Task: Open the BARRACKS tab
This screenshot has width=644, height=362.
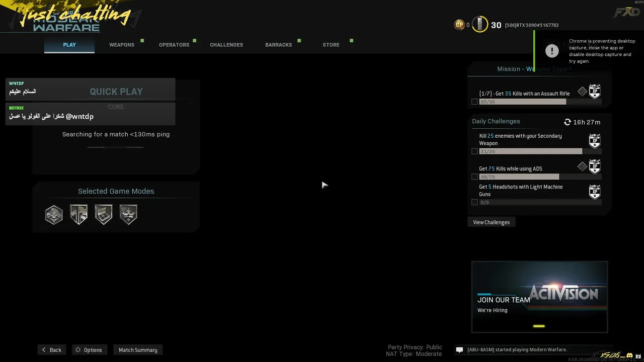Action: pos(279,45)
